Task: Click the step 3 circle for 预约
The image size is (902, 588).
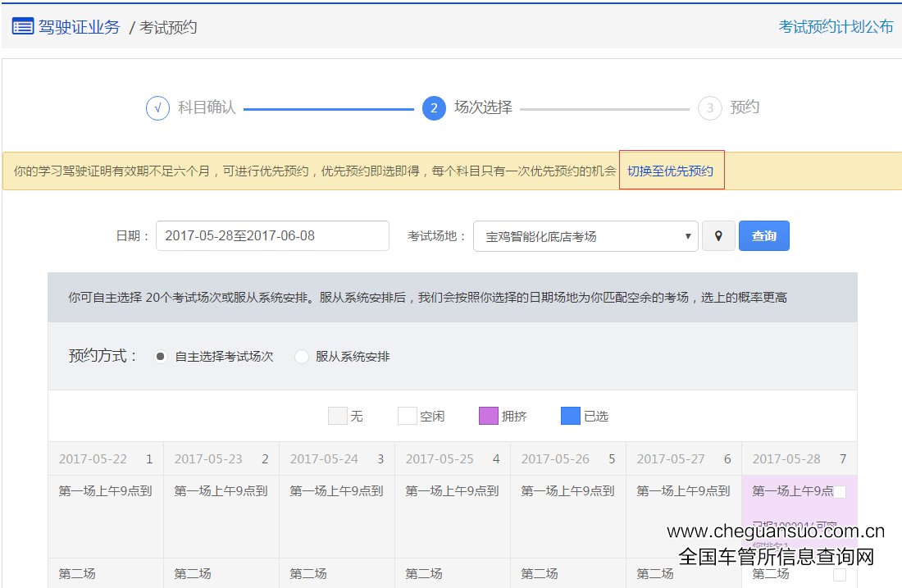Action: [x=709, y=108]
